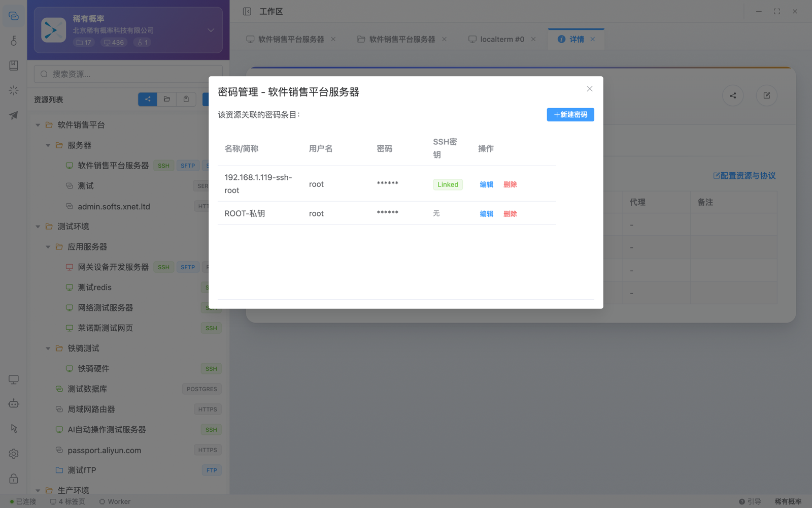Viewport: 812px width, 508px height.
Task: Collapse the 服务器 subfolder
Action: click(x=48, y=145)
